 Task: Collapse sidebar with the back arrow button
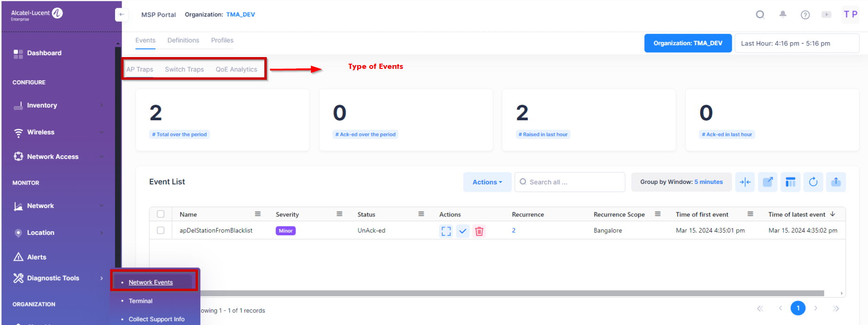[121, 15]
